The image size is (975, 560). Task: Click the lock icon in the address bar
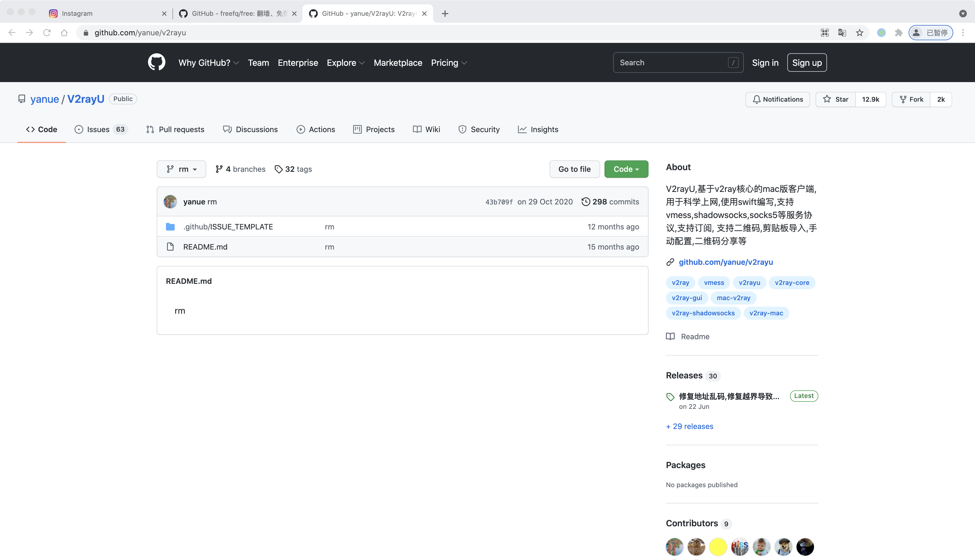click(x=86, y=33)
